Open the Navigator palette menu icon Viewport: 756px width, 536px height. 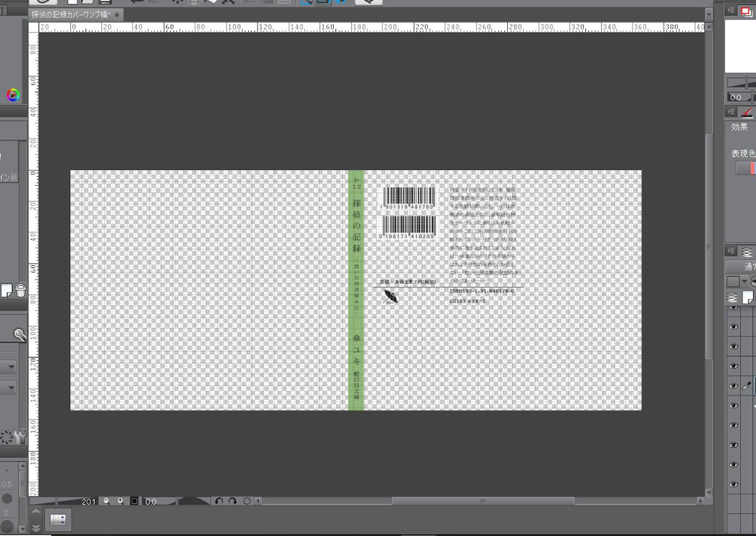[x=731, y=10]
